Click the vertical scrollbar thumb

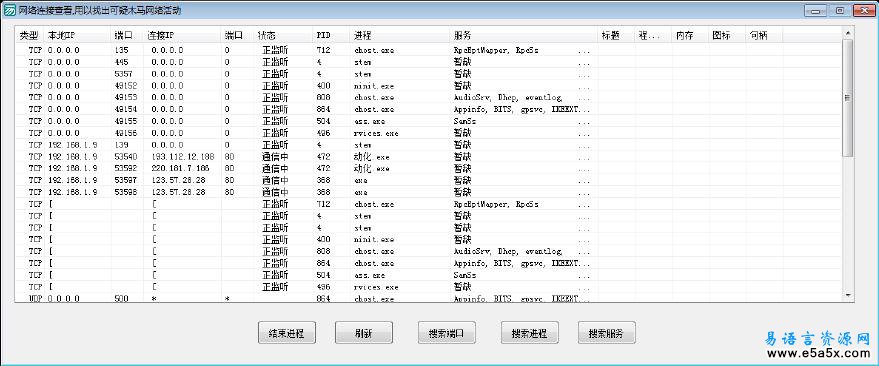click(848, 98)
